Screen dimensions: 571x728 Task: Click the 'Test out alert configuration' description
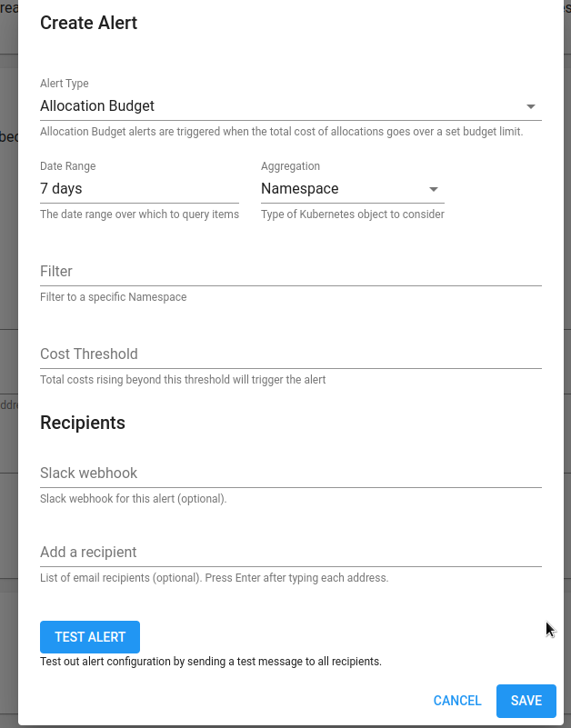[211, 661]
